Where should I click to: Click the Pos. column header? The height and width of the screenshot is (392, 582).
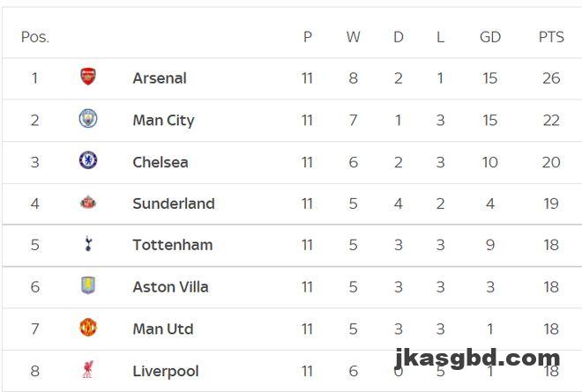point(35,37)
